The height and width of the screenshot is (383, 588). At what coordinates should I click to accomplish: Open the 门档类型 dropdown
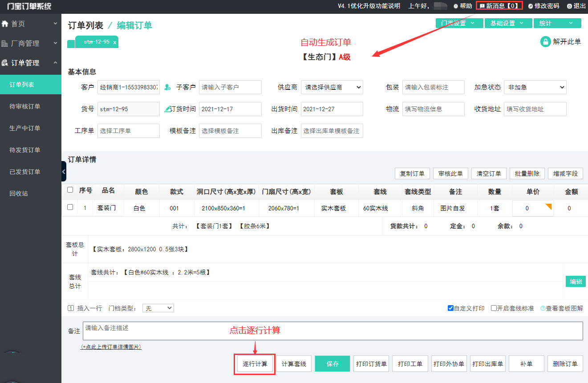pyautogui.click(x=158, y=308)
